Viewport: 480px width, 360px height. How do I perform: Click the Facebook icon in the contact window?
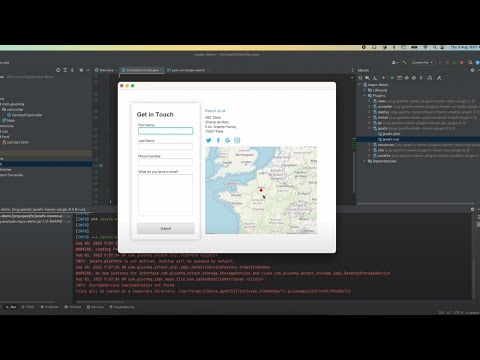pos(218,140)
